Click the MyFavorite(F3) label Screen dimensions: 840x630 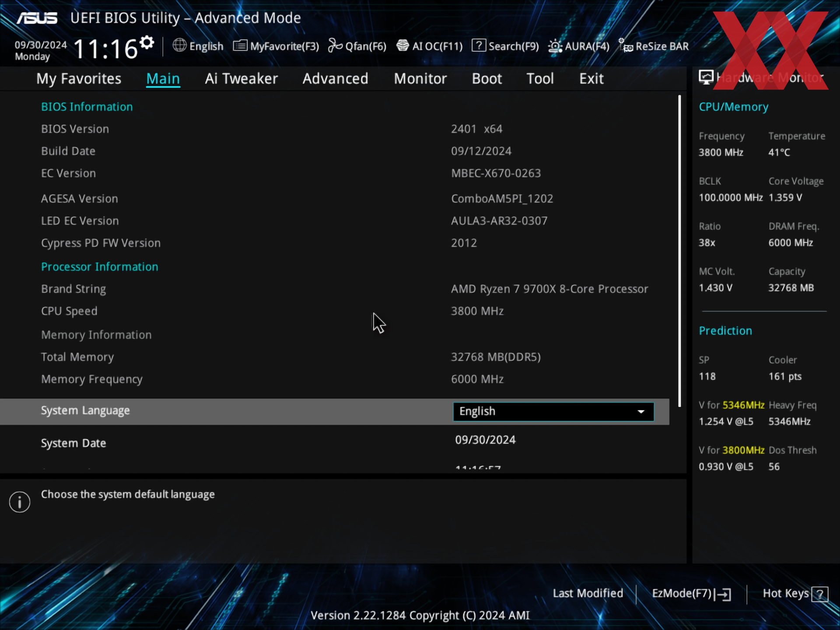tap(285, 46)
